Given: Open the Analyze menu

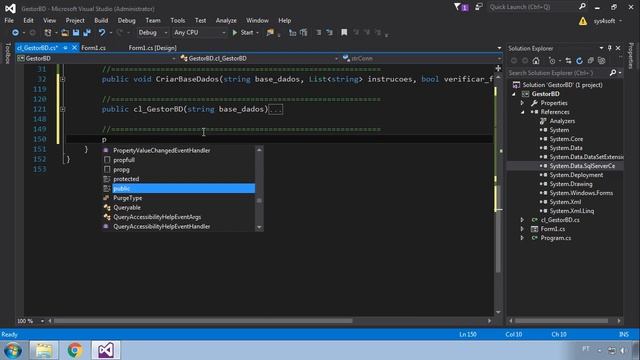Looking at the screenshot, I should [x=226, y=20].
